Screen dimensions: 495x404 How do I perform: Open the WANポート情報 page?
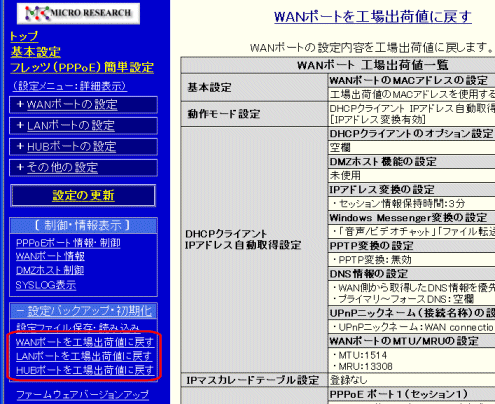(50, 256)
